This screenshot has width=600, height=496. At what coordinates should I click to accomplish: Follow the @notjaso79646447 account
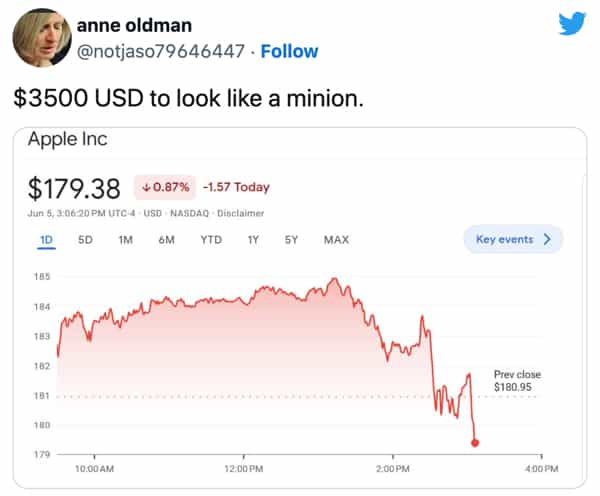[289, 51]
